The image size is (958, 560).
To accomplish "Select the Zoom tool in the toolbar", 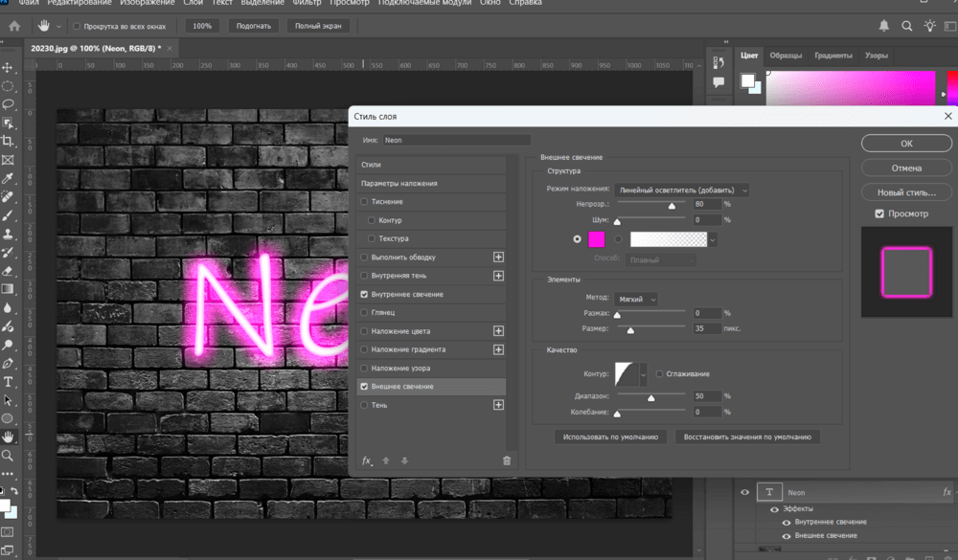I will pos(9,456).
